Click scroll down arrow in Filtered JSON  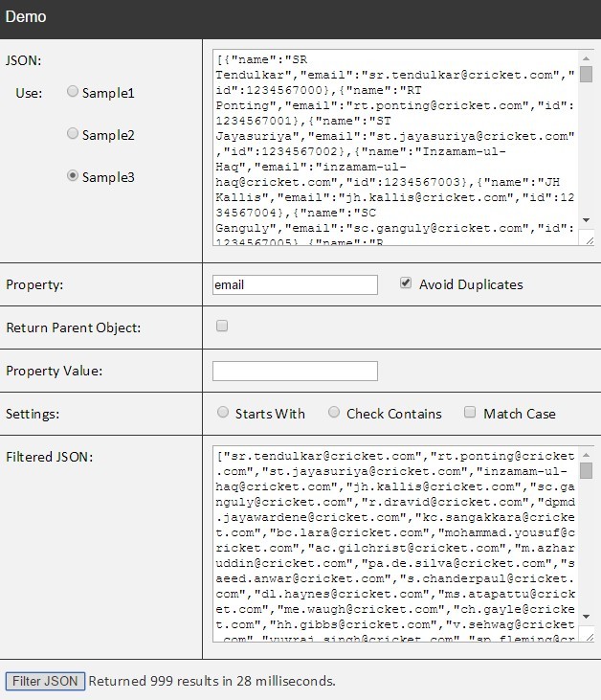(587, 616)
